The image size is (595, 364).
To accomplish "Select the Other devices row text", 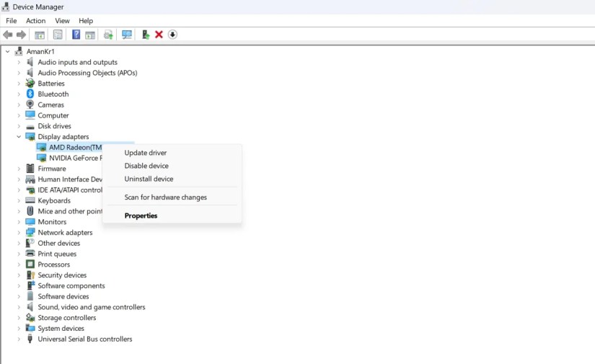I will [59, 243].
